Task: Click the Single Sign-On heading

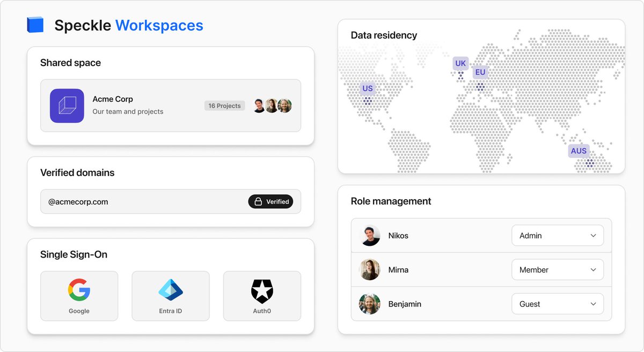Action: click(74, 254)
